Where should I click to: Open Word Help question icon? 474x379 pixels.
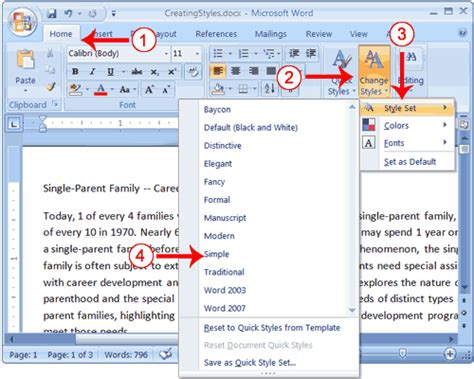tap(463, 33)
